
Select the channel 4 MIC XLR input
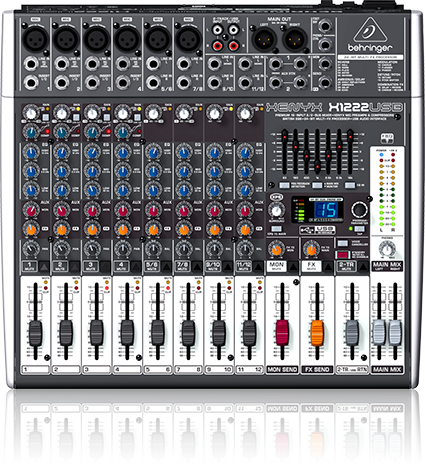click(x=127, y=39)
